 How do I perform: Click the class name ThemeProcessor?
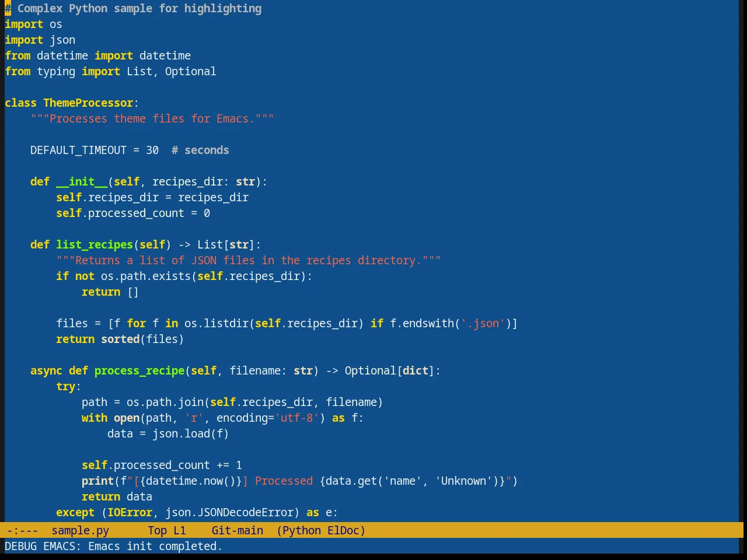tap(88, 103)
